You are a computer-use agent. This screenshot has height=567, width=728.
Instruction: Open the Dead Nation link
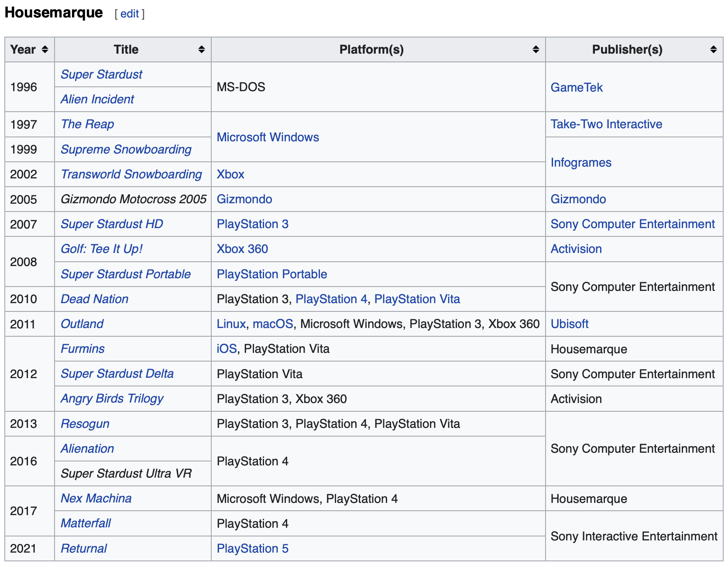click(94, 299)
